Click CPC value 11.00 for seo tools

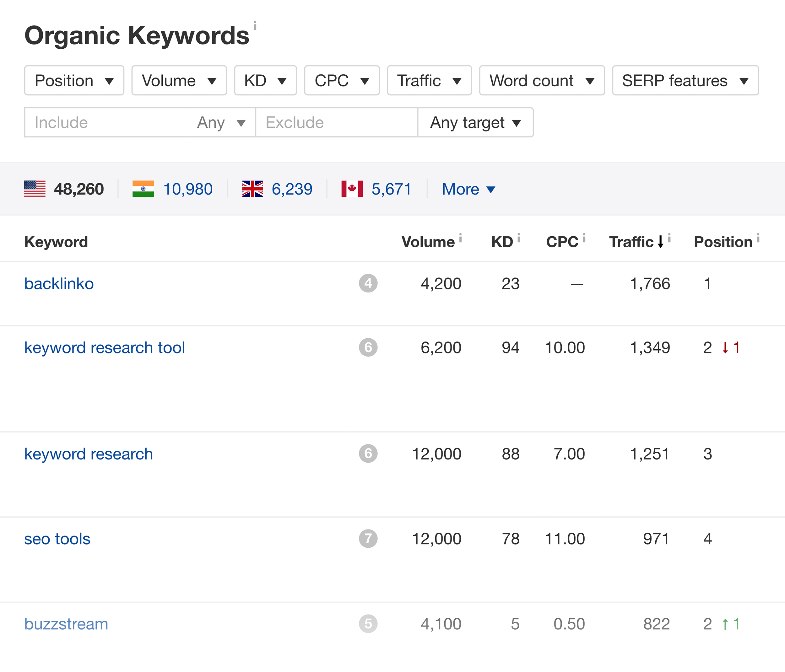[565, 539]
